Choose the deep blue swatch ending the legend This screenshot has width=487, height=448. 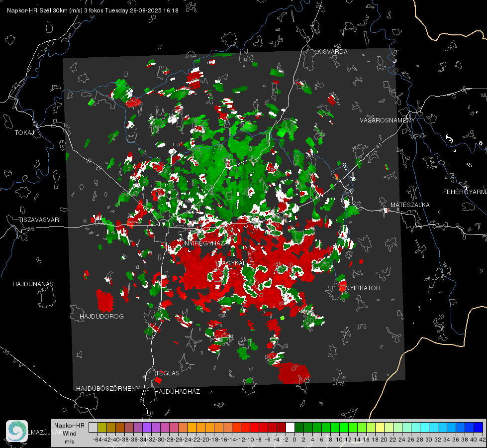[479, 427]
